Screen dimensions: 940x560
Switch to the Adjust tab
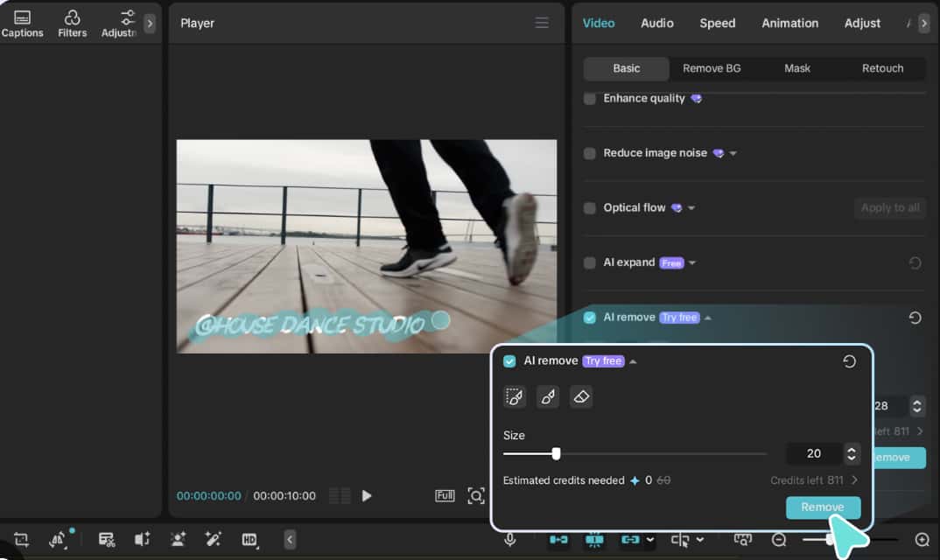point(862,24)
